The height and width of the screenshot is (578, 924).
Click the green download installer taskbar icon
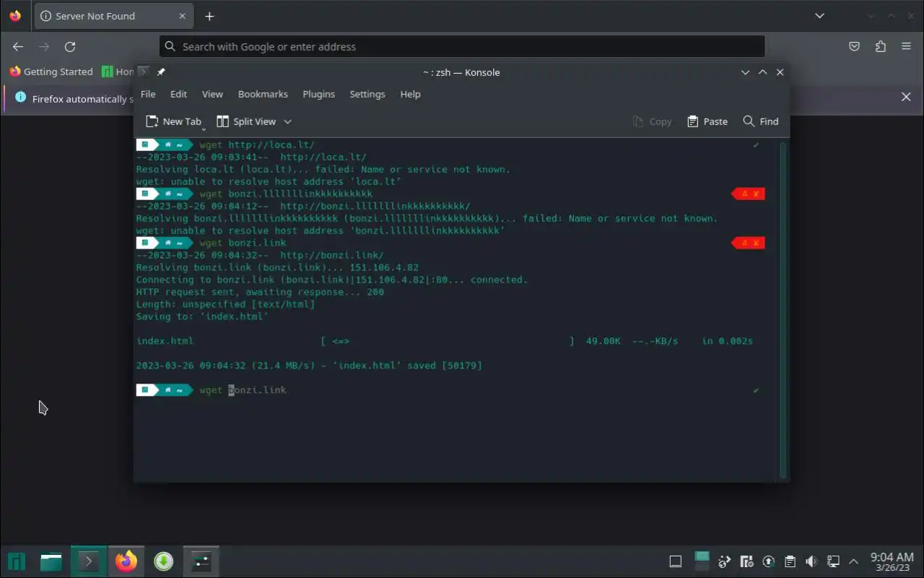pyautogui.click(x=164, y=561)
